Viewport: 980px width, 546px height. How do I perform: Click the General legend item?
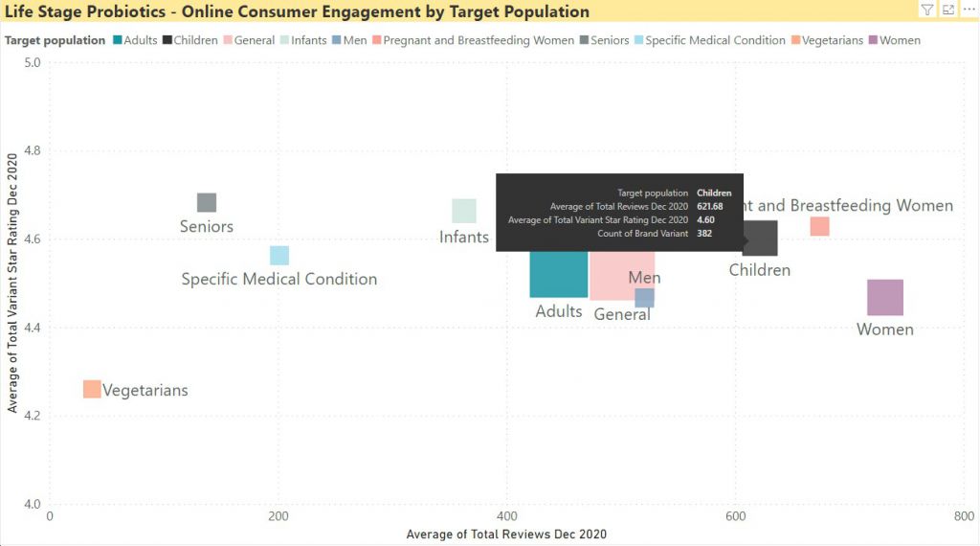249,40
